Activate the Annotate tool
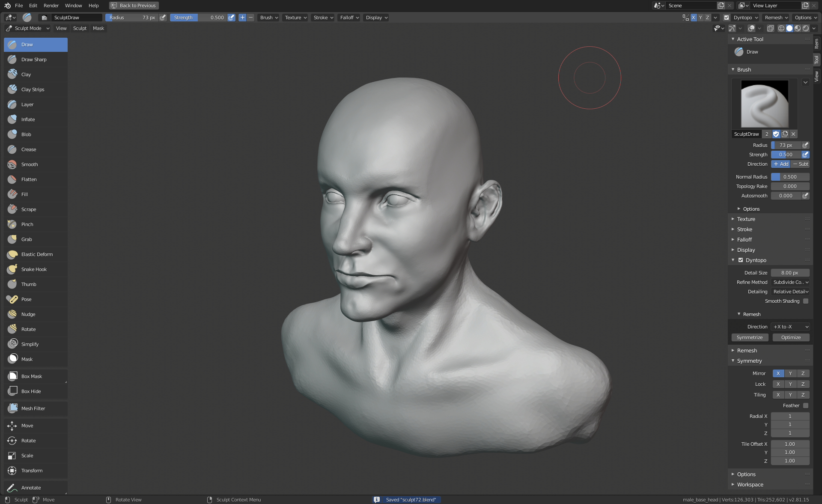Image resolution: width=822 pixels, height=504 pixels. coord(31,488)
